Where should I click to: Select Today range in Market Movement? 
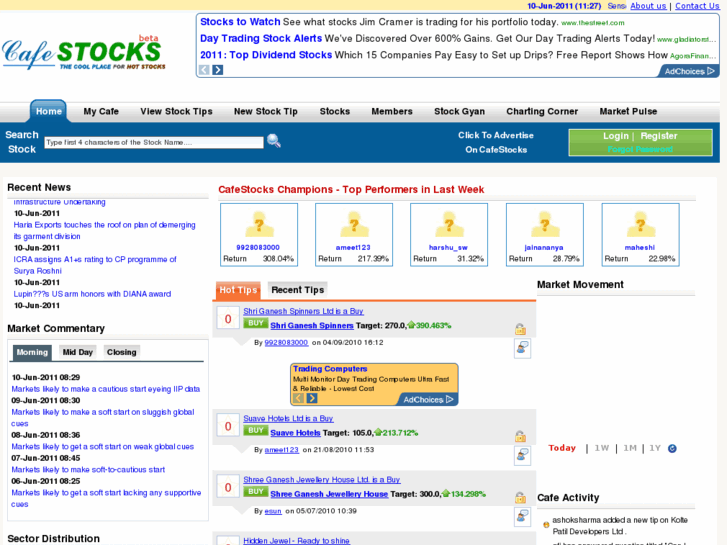(562, 448)
